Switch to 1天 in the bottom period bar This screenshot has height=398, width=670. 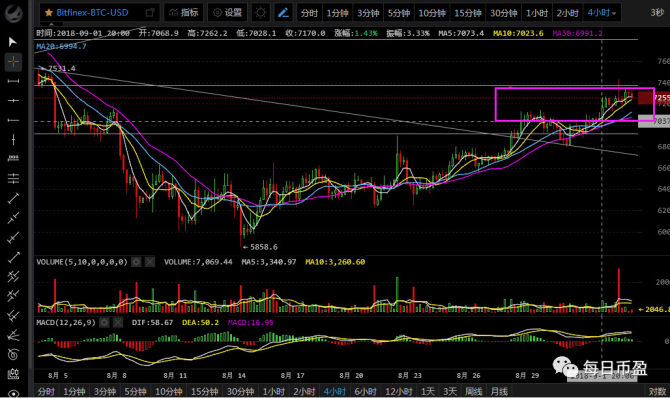pos(427,391)
